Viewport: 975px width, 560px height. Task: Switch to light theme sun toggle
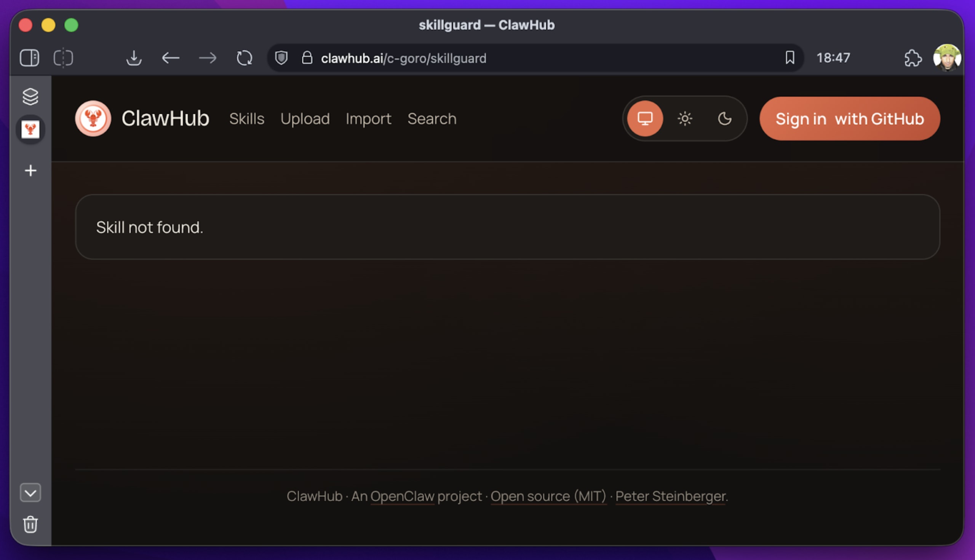(684, 118)
